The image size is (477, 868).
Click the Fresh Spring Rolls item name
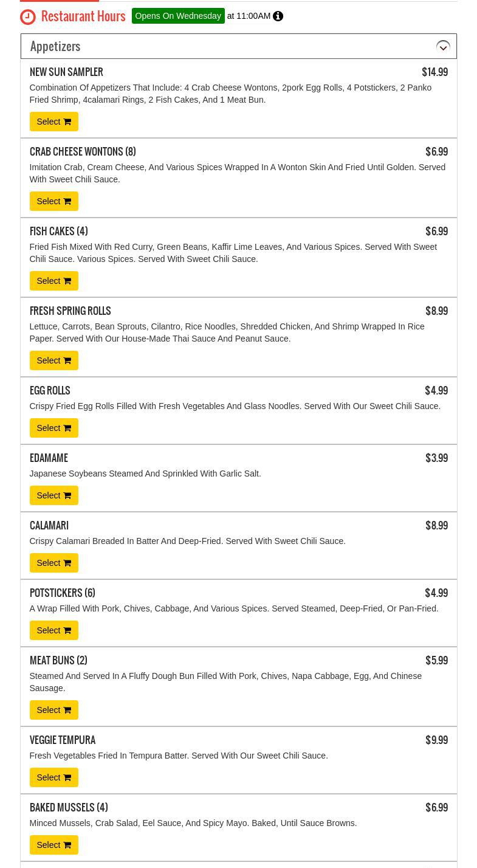click(70, 311)
